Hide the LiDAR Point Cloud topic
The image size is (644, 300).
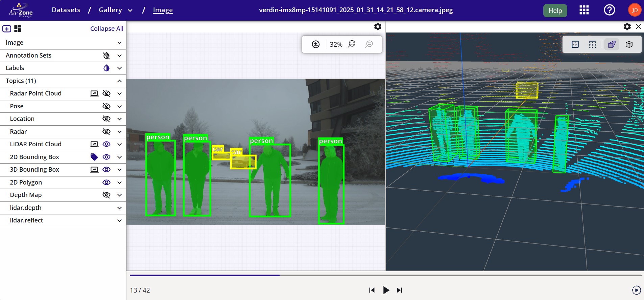tap(106, 144)
